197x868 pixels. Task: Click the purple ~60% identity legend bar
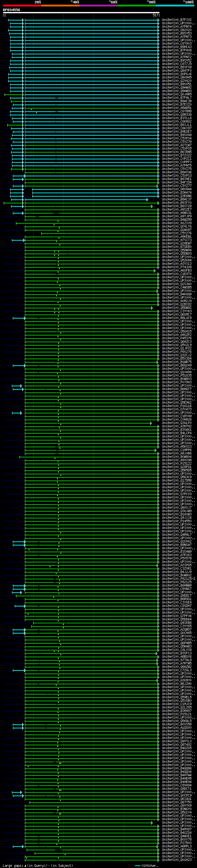99,6
